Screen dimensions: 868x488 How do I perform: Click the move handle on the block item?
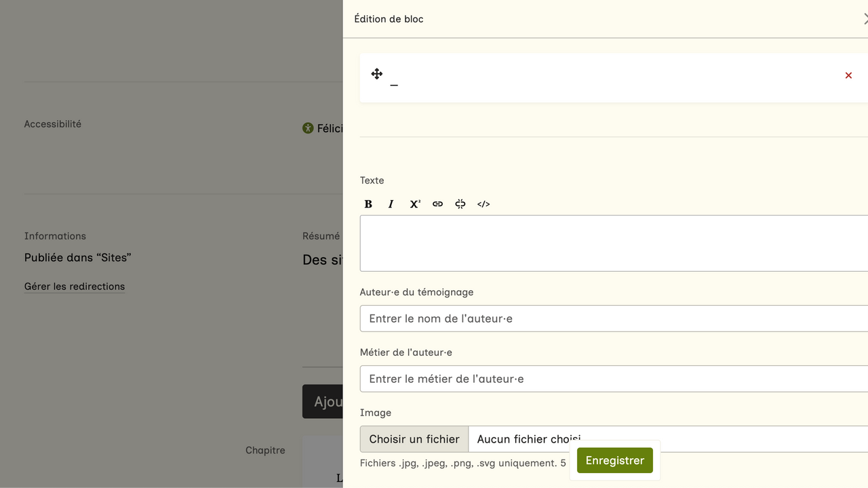coord(377,74)
